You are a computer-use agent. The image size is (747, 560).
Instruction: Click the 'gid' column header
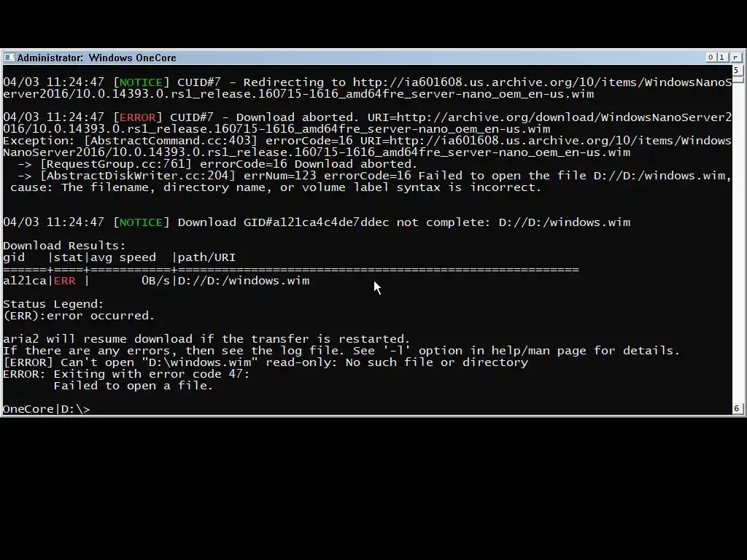pos(14,257)
